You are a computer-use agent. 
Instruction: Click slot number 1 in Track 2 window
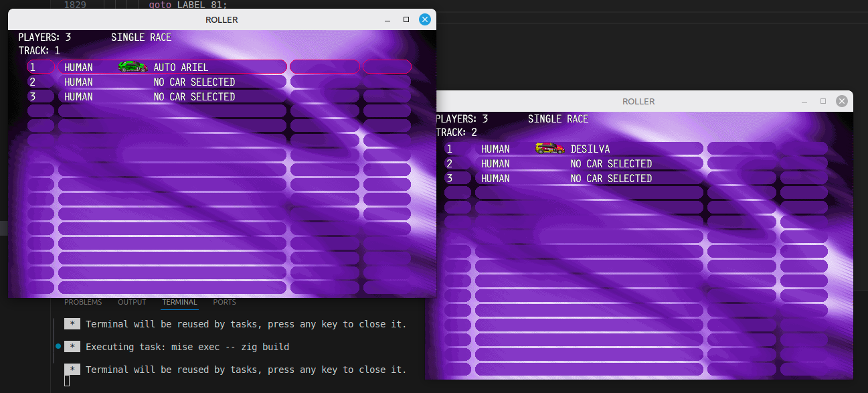[458, 149]
